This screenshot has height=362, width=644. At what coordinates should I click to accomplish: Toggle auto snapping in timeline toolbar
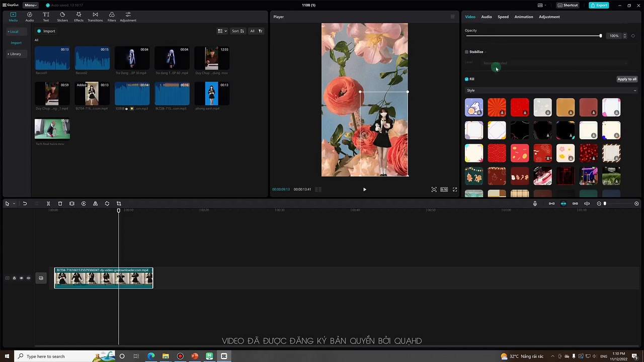563,204
